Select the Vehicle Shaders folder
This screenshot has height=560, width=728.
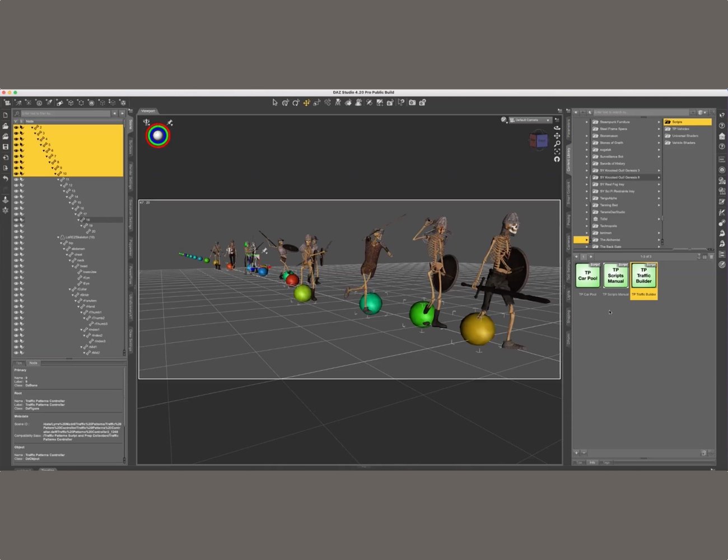pyautogui.click(x=683, y=143)
